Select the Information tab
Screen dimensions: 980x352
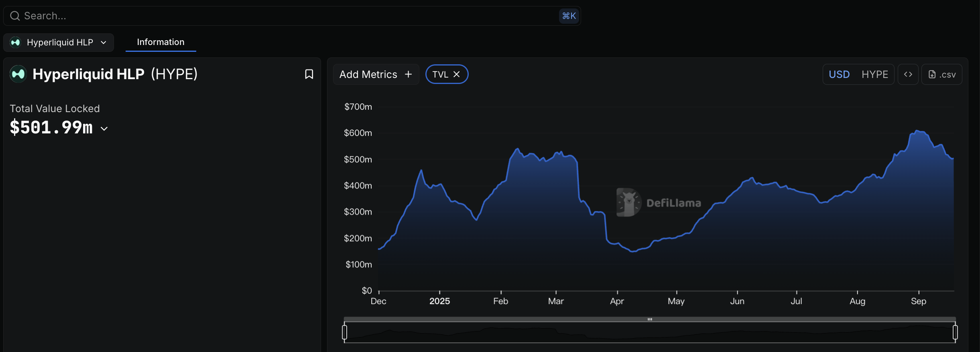pyautogui.click(x=161, y=42)
